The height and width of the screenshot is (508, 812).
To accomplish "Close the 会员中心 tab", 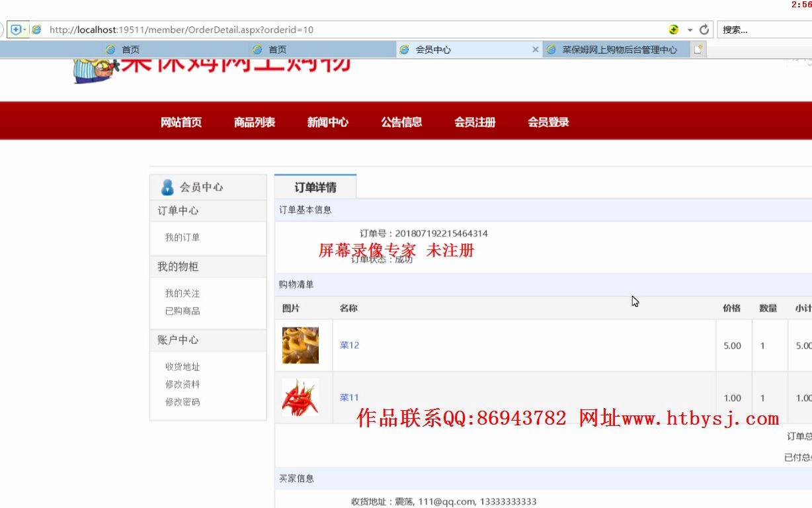I will (536, 48).
